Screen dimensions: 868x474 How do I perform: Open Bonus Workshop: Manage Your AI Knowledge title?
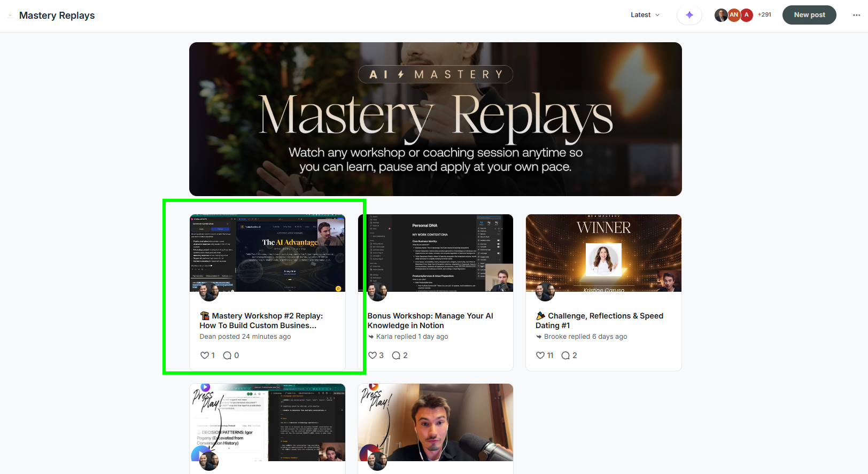[430, 321]
